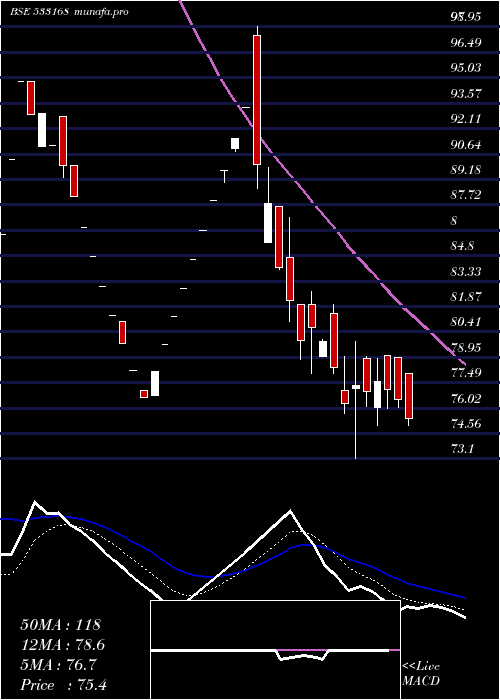Select the 78.95 price axis label
Viewport: 500px width, 700px height.
pyautogui.click(x=466, y=348)
